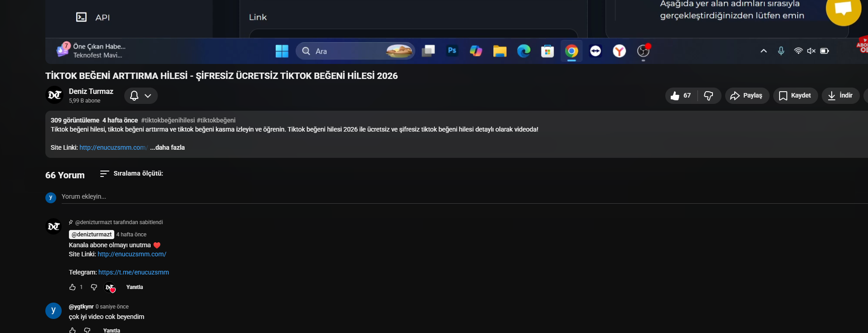868x333 pixels.
Task: Click the video title text about TikTok beğeni hilesi
Action: coord(221,76)
